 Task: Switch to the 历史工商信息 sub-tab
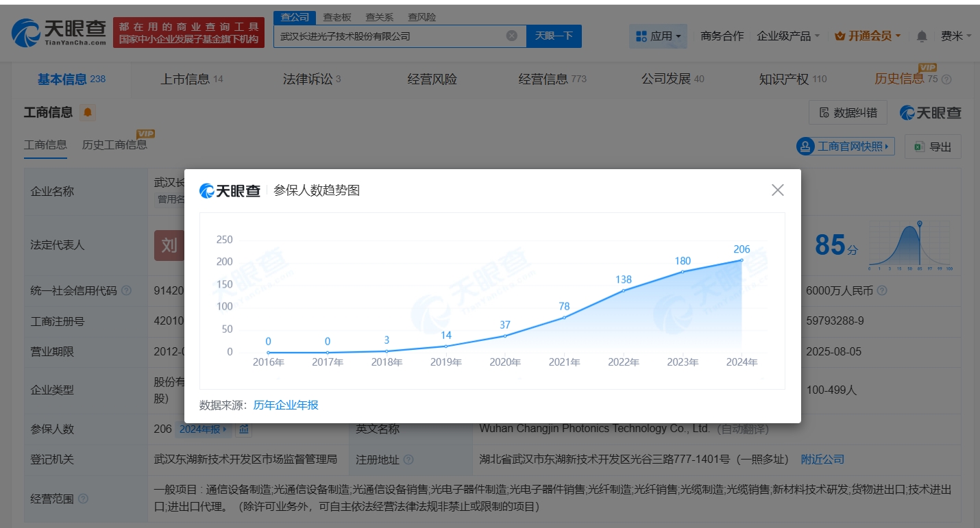click(114, 144)
